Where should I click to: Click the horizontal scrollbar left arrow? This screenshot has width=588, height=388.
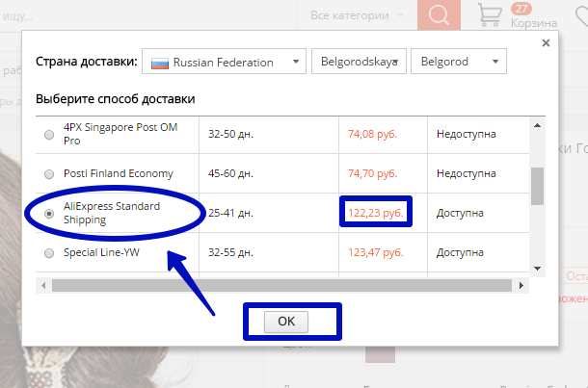[x=43, y=285]
